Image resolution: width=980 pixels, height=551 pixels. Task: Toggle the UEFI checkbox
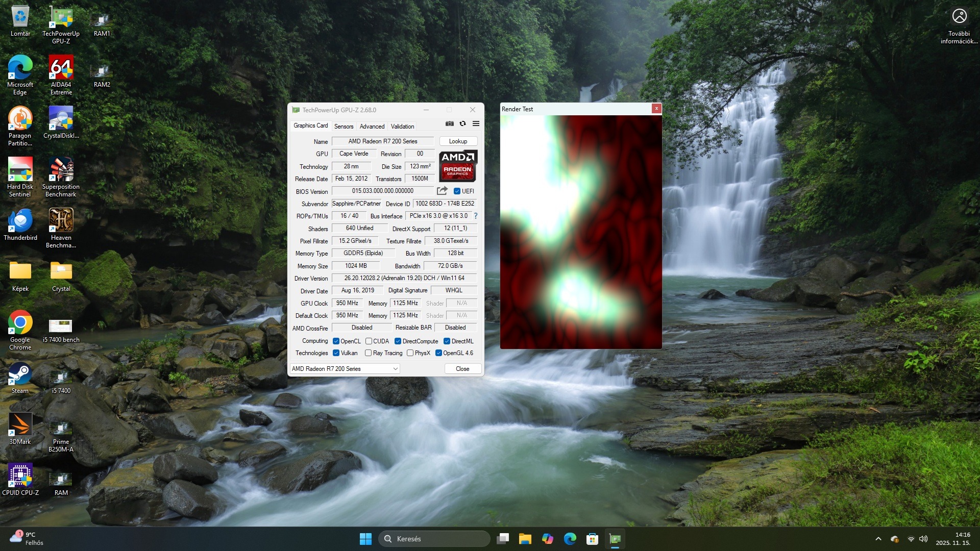point(457,191)
